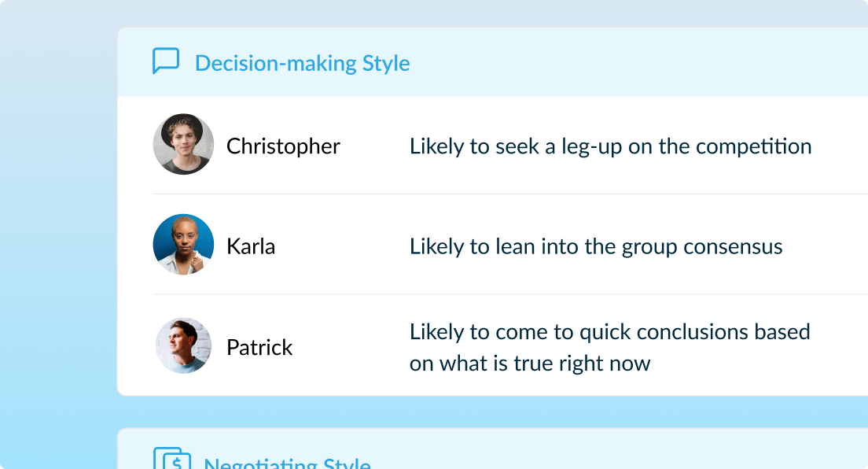
Task: Click on Karla's name
Action: pyautogui.click(x=251, y=247)
